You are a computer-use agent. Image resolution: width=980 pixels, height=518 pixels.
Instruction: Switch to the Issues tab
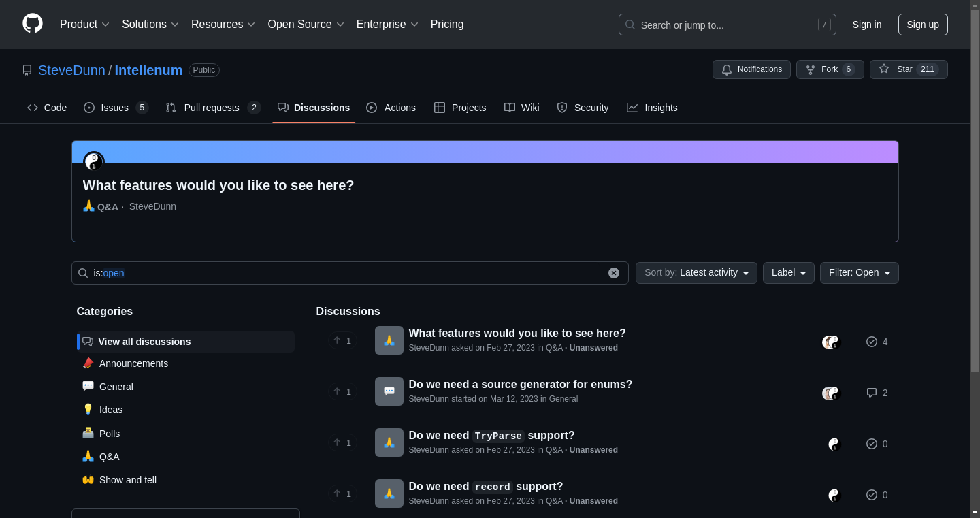point(116,108)
